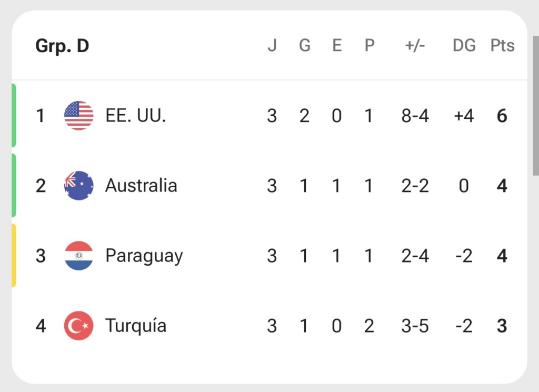Click the Grp. D header title
The width and height of the screenshot is (539, 392).
click(62, 46)
